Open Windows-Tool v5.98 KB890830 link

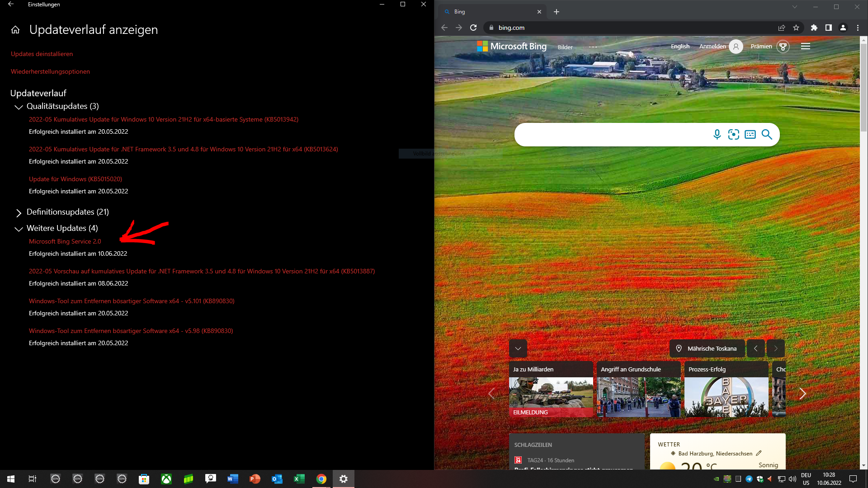click(131, 331)
